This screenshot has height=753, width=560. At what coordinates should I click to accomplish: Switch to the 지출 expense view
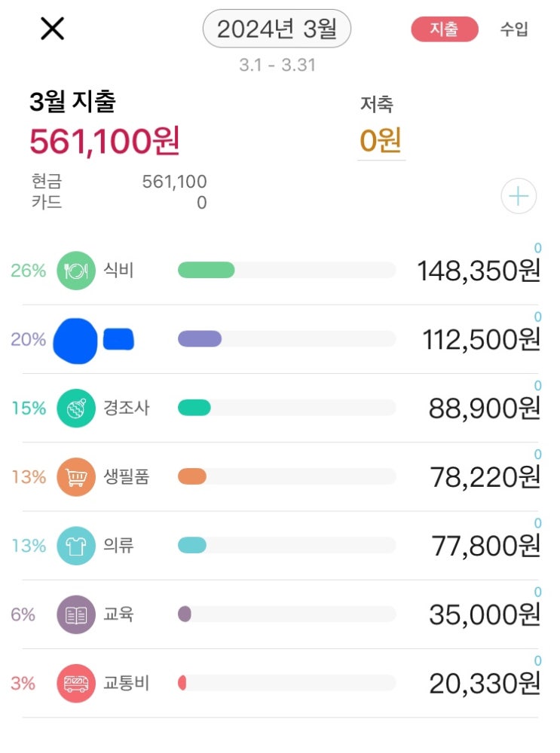pyautogui.click(x=445, y=29)
